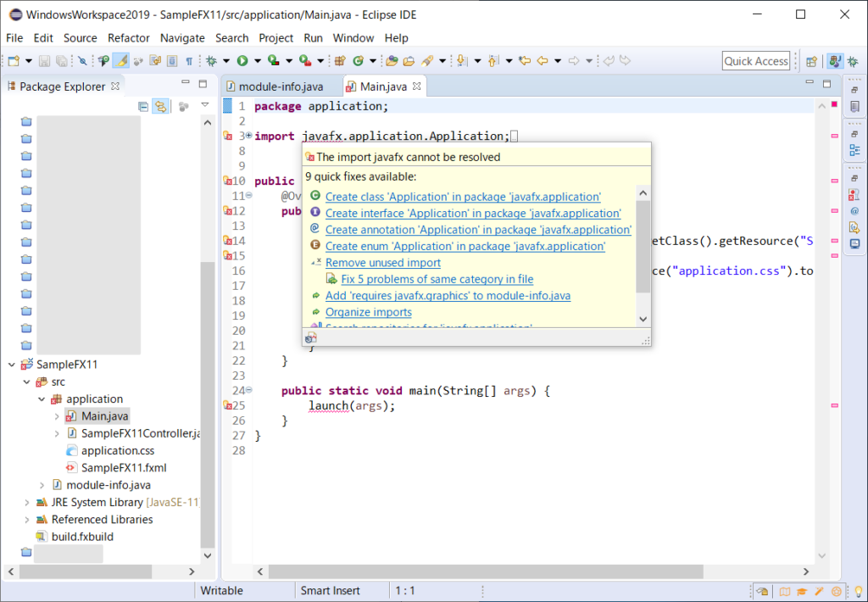Image resolution: width=868 pixels, height=602 pixels.
Task: Toggle Mark Occurrences highlighter icon
Action: tap(122, 60)
